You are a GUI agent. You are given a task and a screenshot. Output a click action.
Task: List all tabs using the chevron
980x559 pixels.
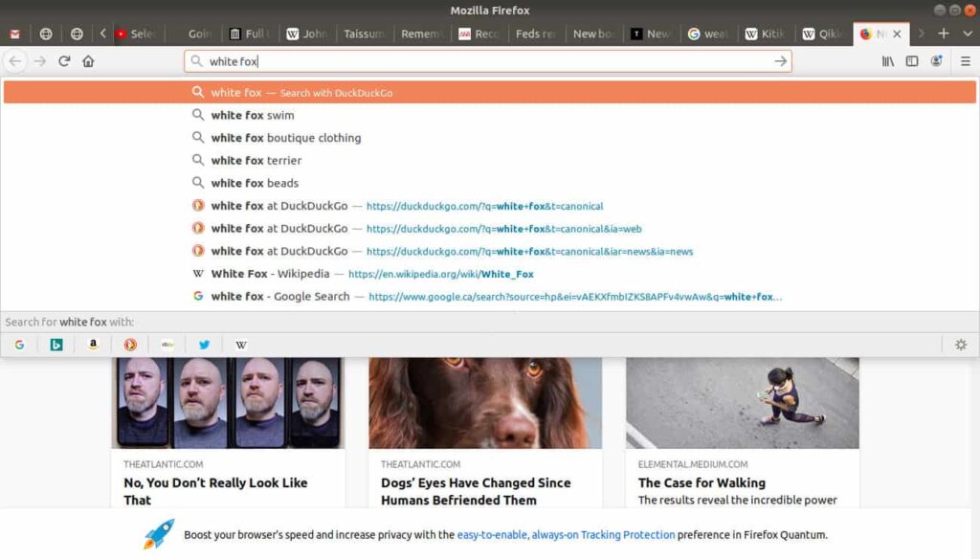(x=968, y=34)
